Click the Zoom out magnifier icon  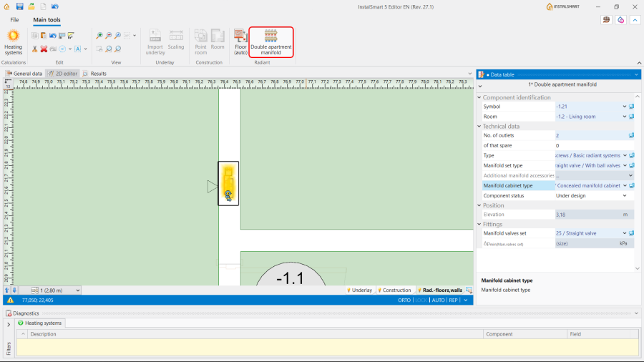click(x=109, y=36)
